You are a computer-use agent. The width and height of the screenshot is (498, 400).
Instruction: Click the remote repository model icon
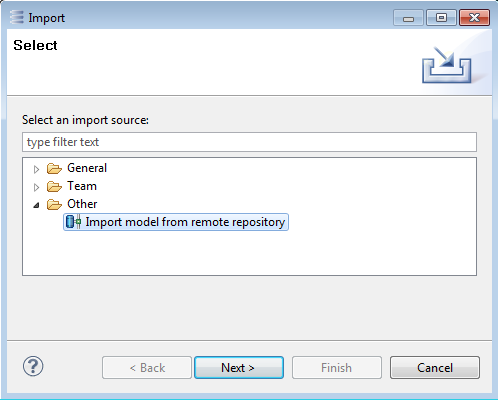coord(73,222)
